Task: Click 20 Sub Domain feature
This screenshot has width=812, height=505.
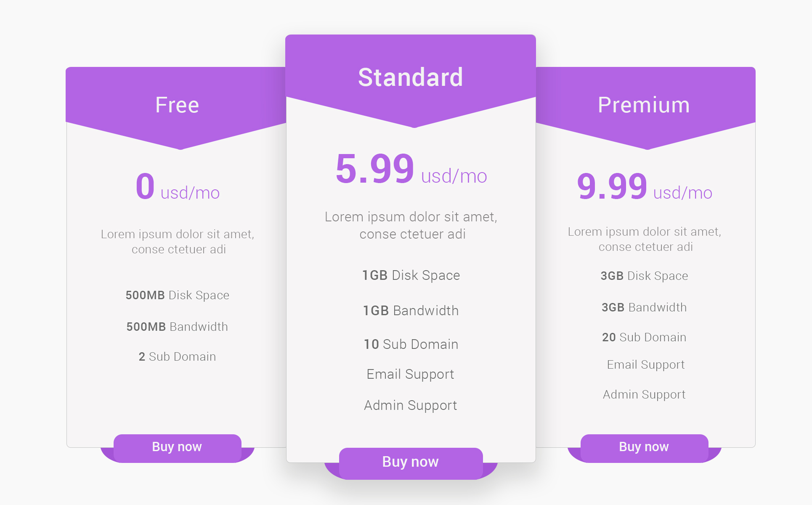Action: (644, 338)
